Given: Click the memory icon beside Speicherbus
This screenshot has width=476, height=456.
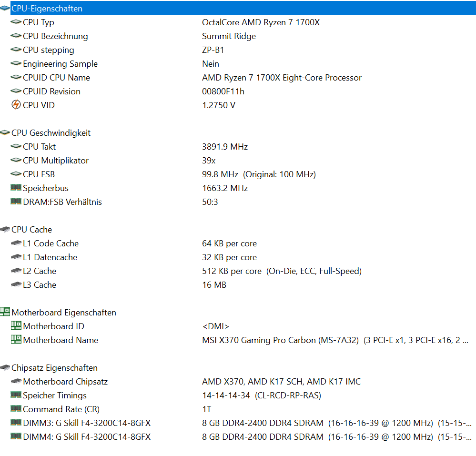Looking at the screenshot, I should click(x=16, y=187).
